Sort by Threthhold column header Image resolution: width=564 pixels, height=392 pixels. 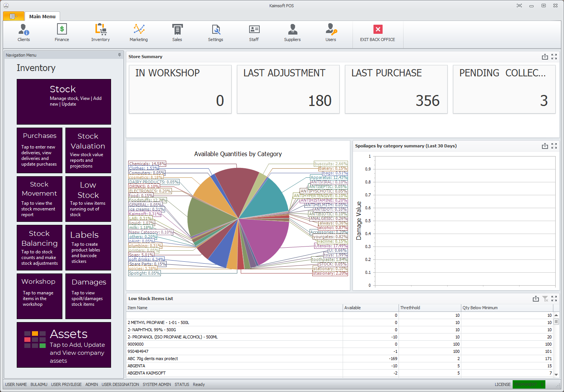click(430, 308)
